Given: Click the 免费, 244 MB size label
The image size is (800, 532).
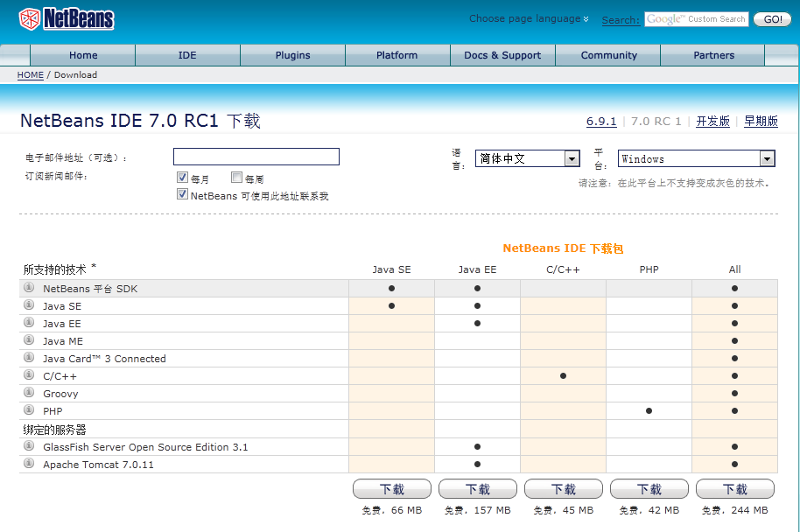Looking at the screenshot, I should (734, 510).
